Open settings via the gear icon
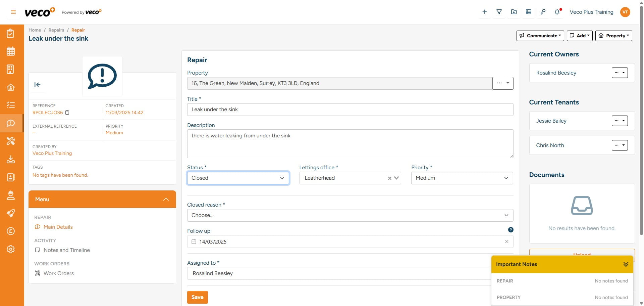 pos(11,249)
